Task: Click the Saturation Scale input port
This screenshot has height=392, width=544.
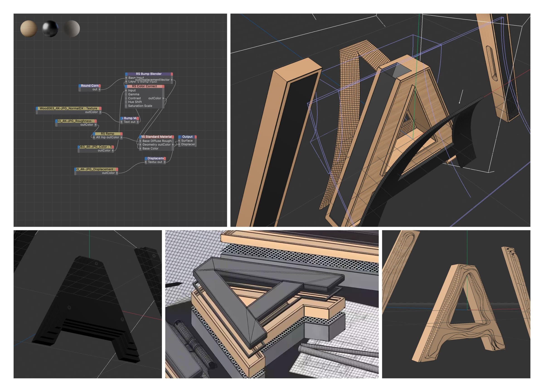Action: tap(126, 106)
